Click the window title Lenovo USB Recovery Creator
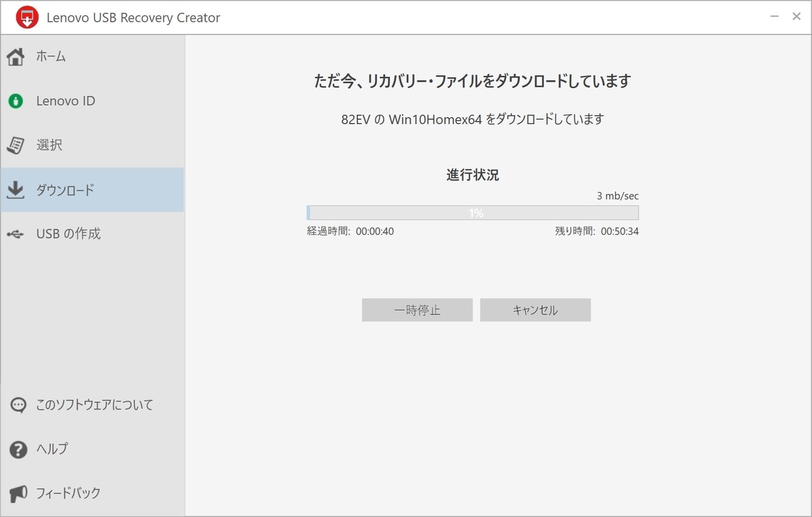The image size is (812, 517). click(x=133, y=18)
